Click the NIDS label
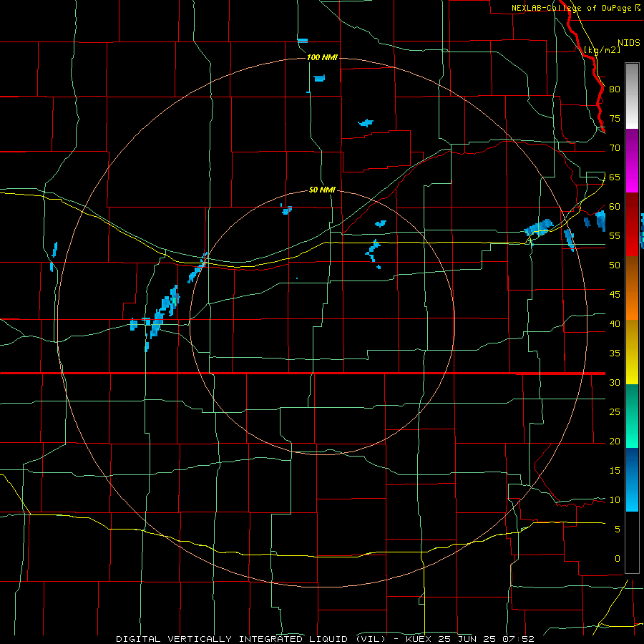This screenshot has height=644, width=644. pos(629,43)
